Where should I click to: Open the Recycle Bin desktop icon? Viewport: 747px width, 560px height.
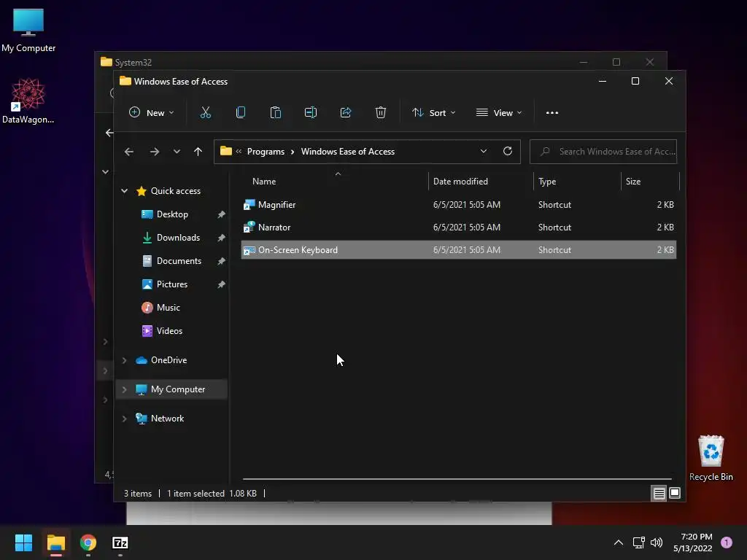click(711, 458)
